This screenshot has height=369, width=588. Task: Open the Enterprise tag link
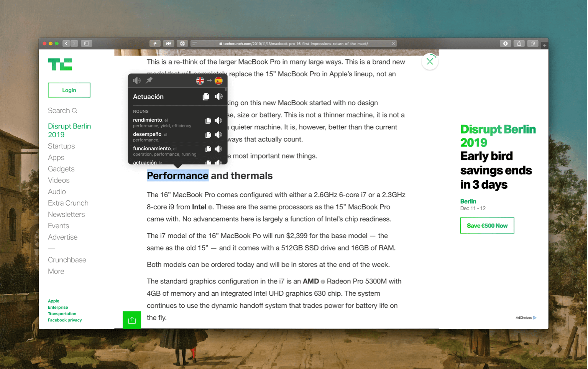pos(58,307)
